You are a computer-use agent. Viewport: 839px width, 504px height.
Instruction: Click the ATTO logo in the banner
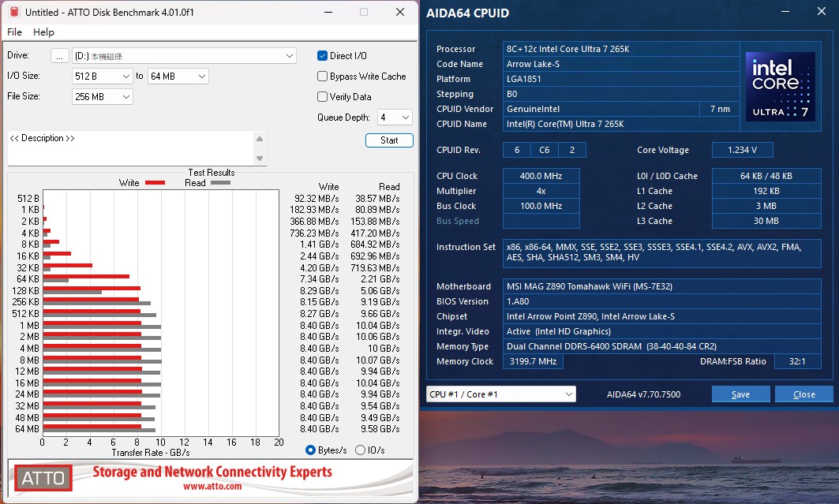[43, 478]
